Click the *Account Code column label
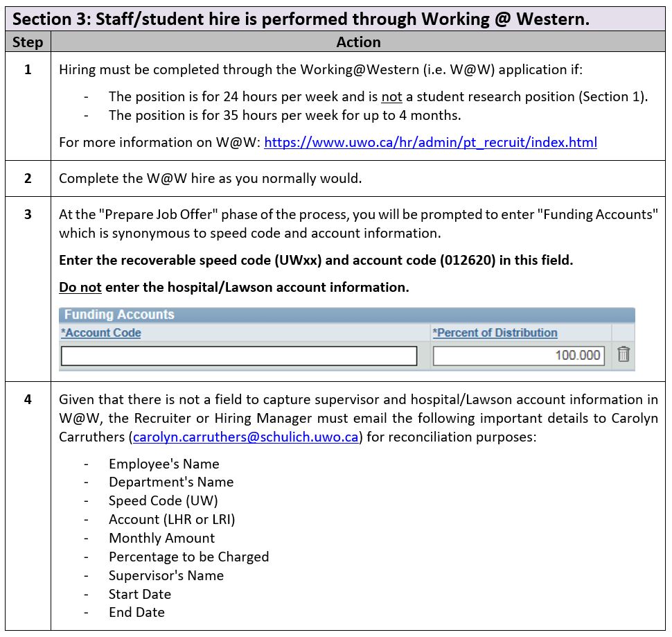 [x=101, y=333]
